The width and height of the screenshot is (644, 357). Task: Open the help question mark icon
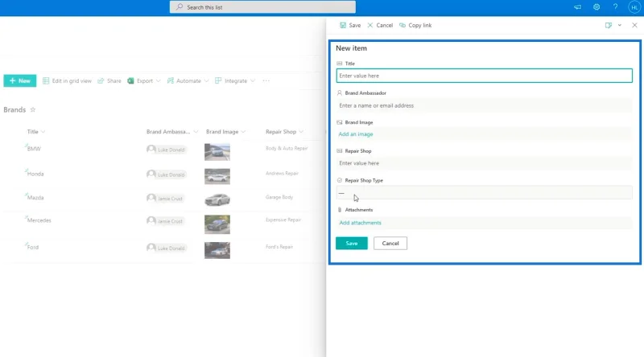tap(615, 7)
